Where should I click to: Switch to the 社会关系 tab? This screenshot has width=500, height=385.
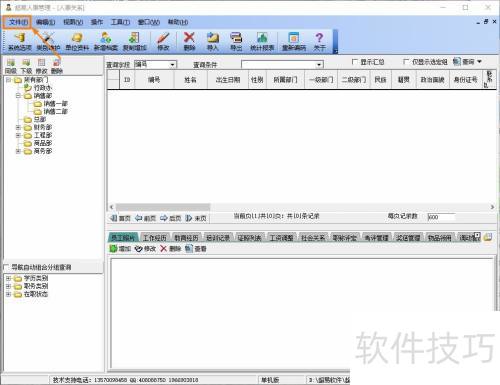click(313, 238)
